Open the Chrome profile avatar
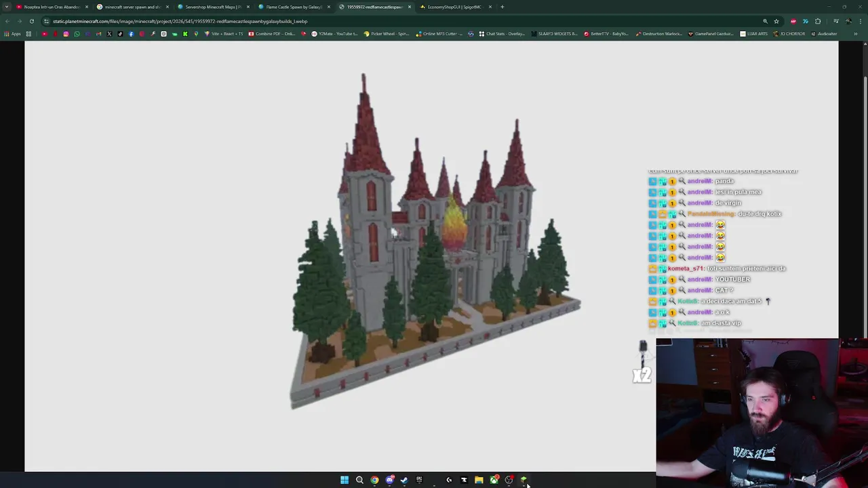The width and height of the screenshot is (868, 488). click(848, 21)
